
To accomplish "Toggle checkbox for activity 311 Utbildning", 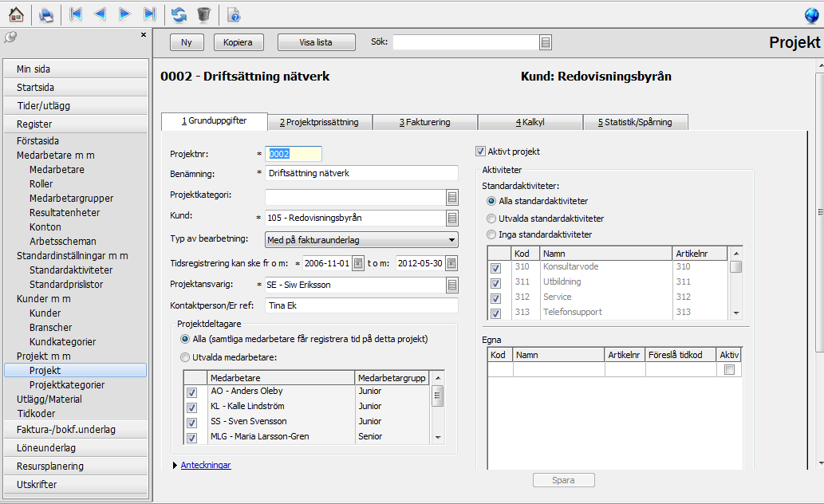I will (x=495, y=283).
